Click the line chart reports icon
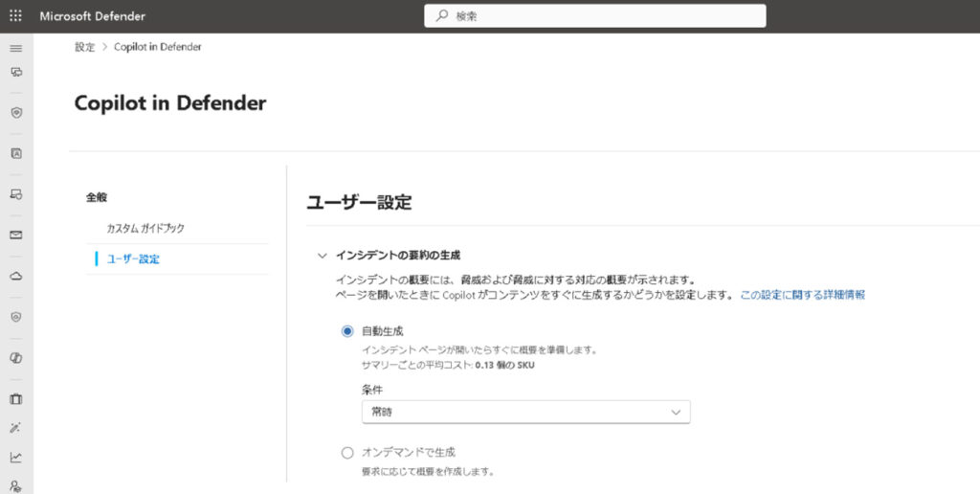Image resolution: width=980 pixels, height=494 pixels. pyautogui.click(x=15, y=457)
